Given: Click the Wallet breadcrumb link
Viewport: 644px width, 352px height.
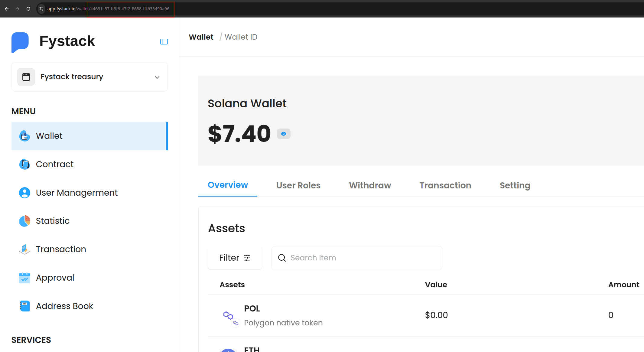Looking at the screenshot, I should click(x=201, y=37).
